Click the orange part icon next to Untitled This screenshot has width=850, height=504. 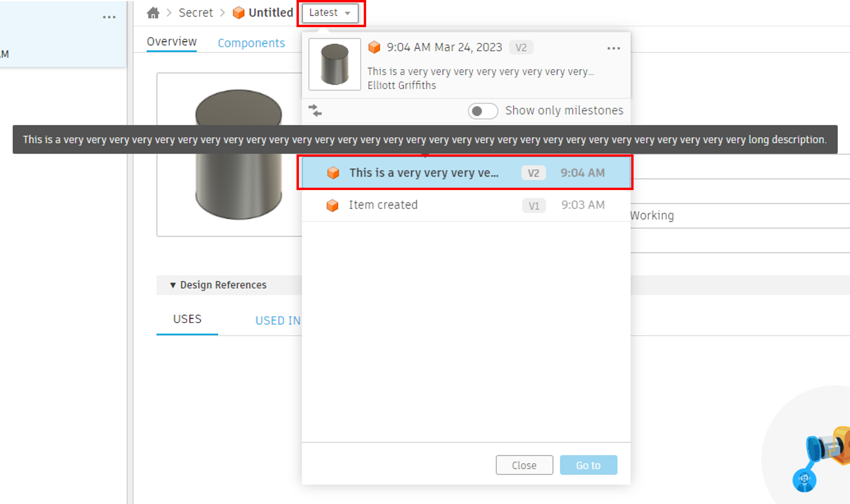(237, 12)
